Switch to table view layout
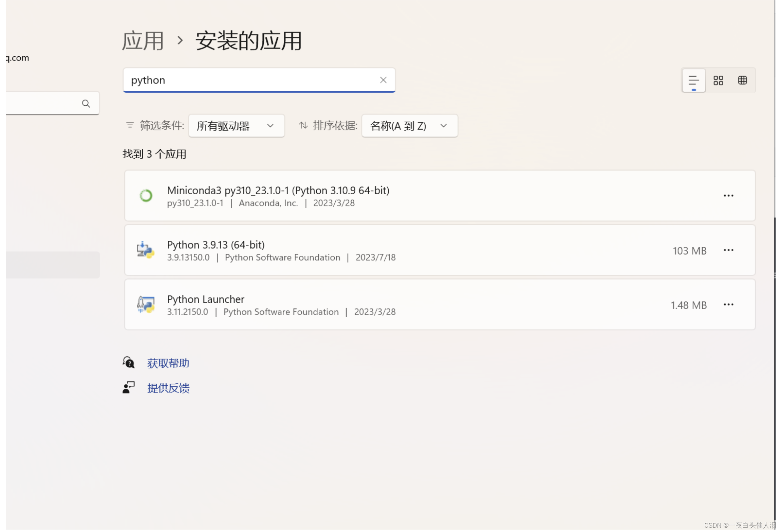Viewport: 781px width, 532px height. pyautogui.click(x=742, y=80)
